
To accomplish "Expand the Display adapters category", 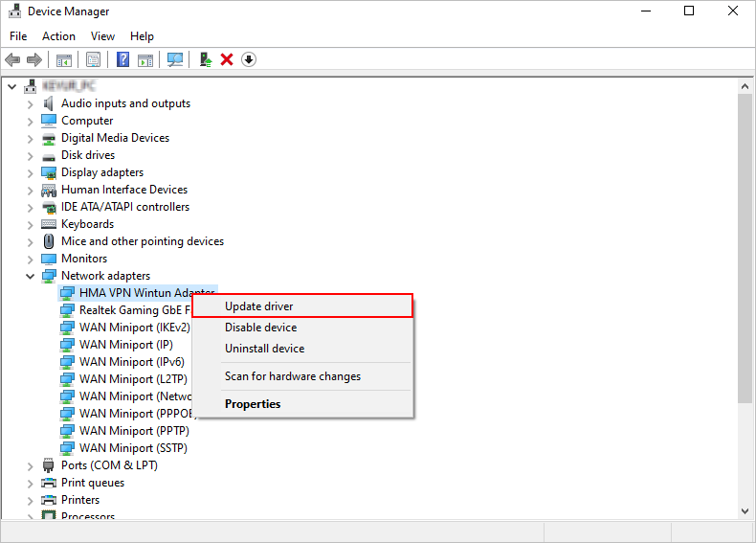I will (30, 173).
